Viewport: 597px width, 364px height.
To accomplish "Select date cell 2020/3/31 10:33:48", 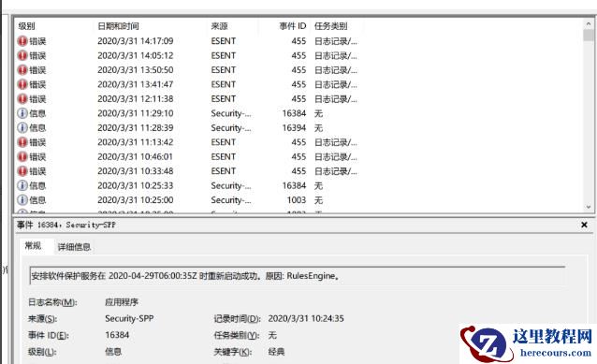I will pos(136,171).
